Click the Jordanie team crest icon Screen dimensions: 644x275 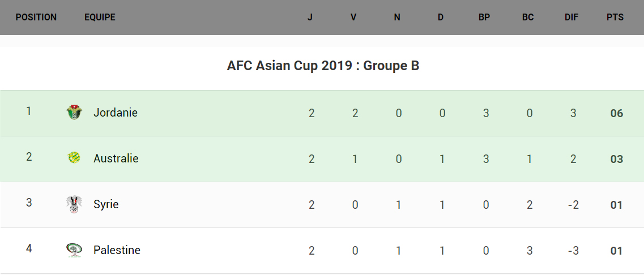(74, 113)
